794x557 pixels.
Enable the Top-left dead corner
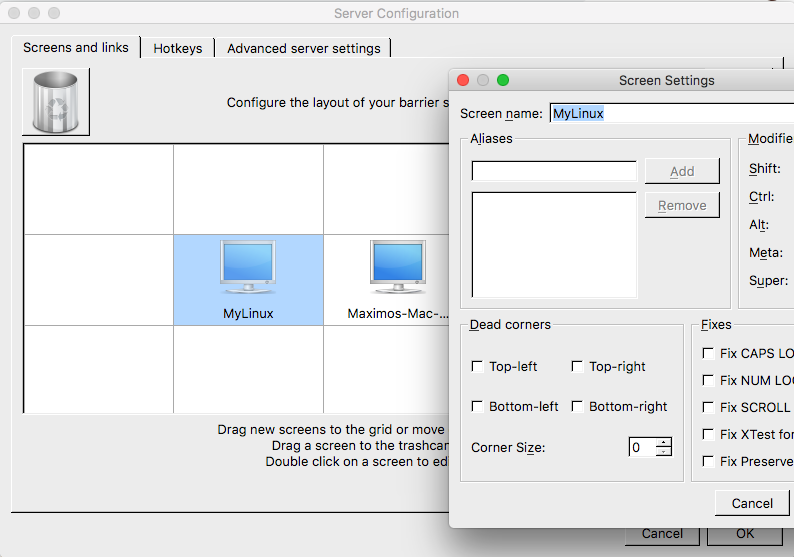478,367
